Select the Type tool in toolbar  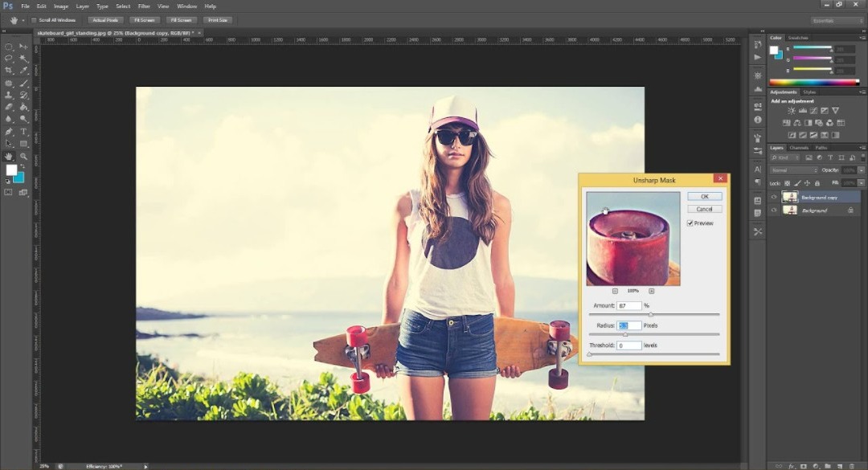[x=24, y=132]
